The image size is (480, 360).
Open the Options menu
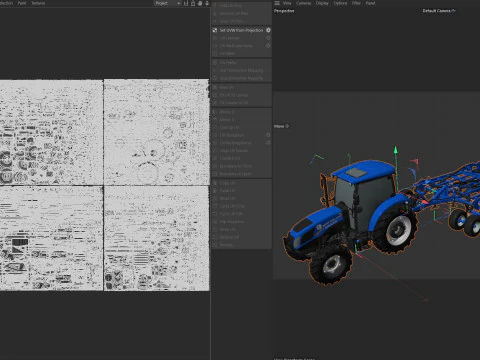pos(340,3)
